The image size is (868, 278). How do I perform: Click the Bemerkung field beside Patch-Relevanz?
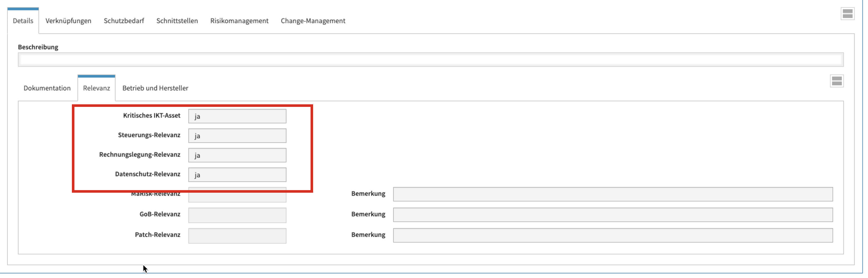click(x=613, y=236)
